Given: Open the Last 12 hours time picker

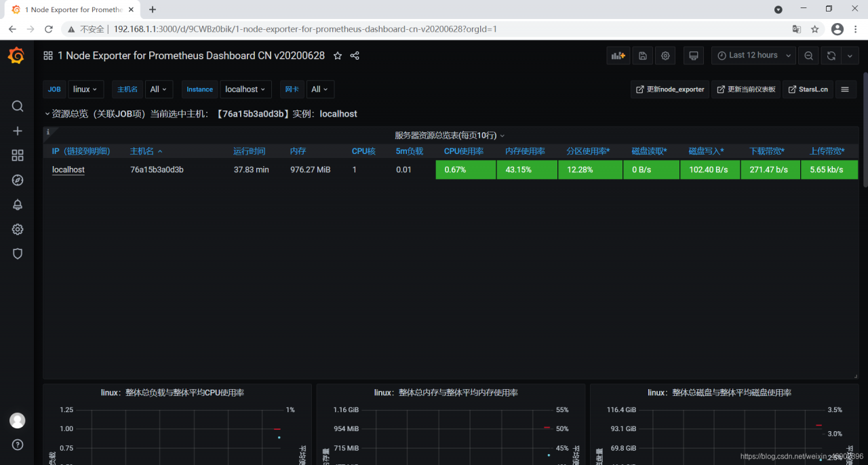Looking at the screenshot, I should point(753,56).
